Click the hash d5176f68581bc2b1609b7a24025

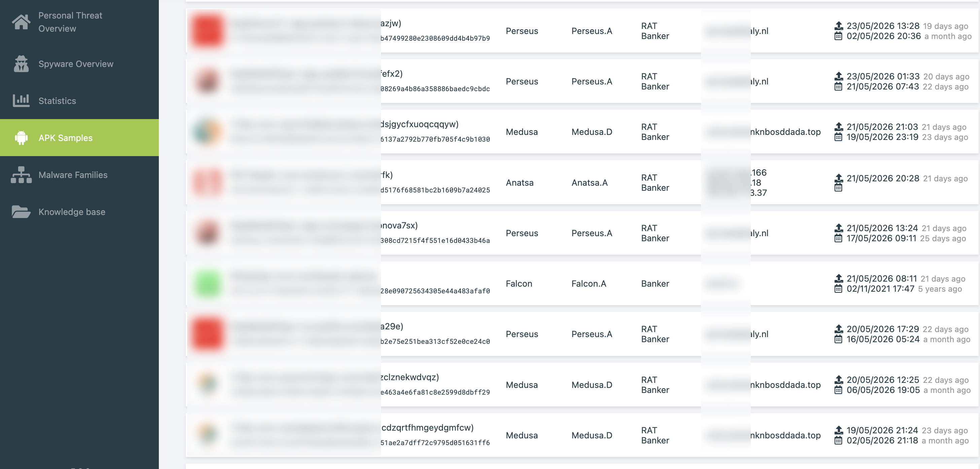tap(435, 190)
